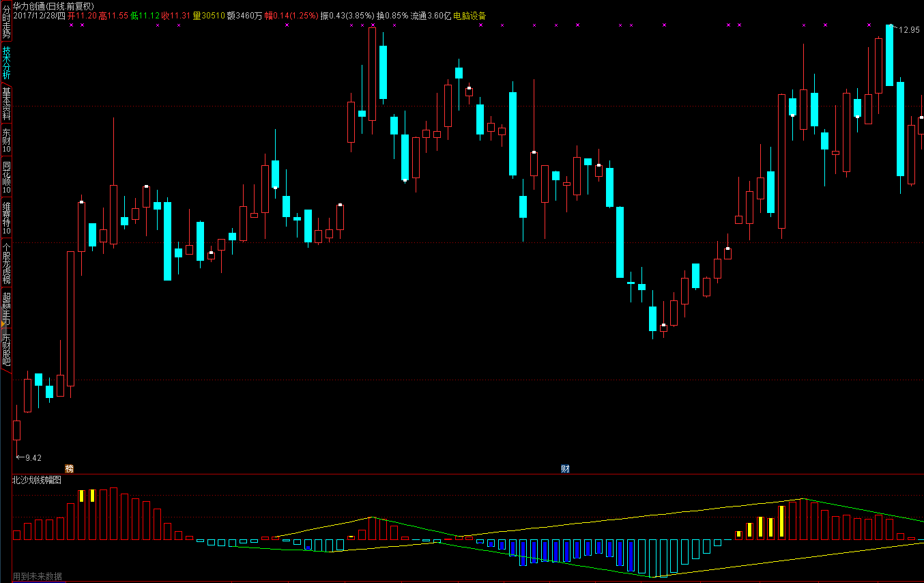The image size is (924, 583).
Task: Select the 同花顺10 sidebar tab
Action: point(6,177)
